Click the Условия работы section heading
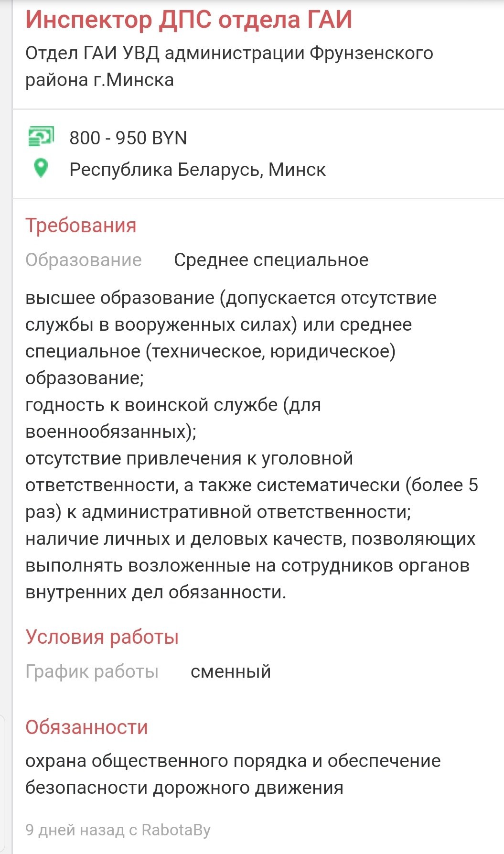504x854 pixels. pyautogui.click(x=102, y=637)
